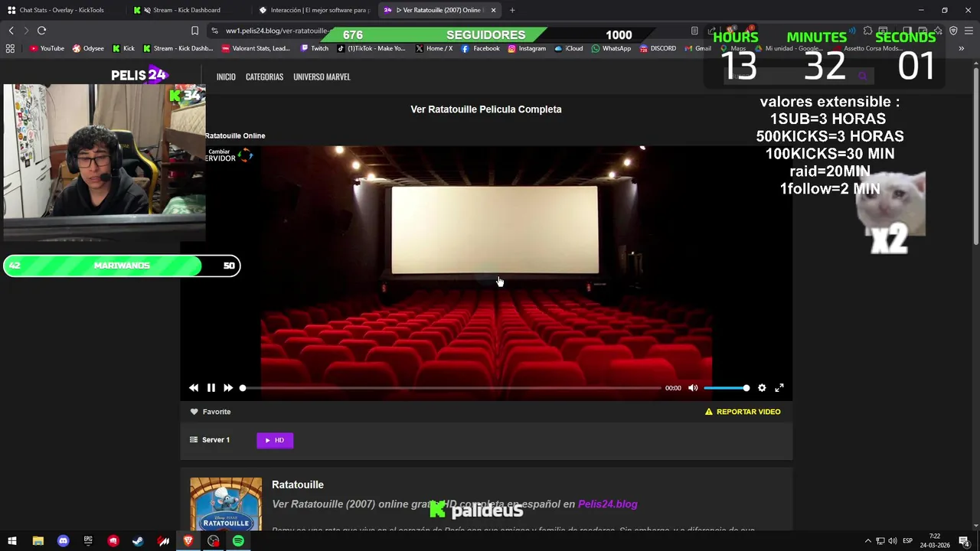Open the player settings gear

click(x=762, y=388)
